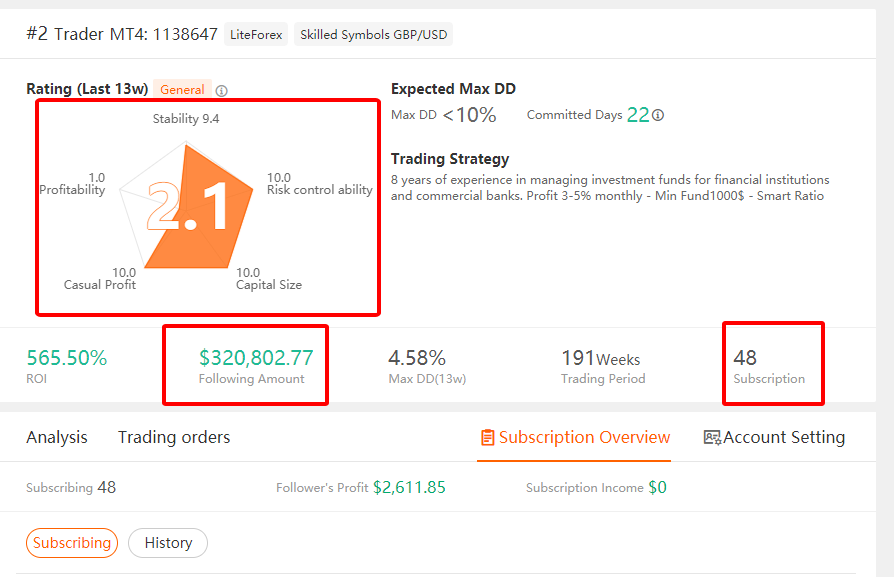Click the Rating info circle icon
This screenshot has width=894, height=577.
[x=222, y=91]
